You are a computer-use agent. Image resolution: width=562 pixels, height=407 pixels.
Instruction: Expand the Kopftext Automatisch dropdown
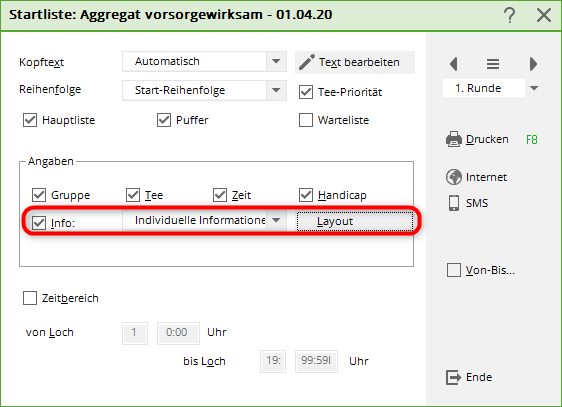[276, 61]
